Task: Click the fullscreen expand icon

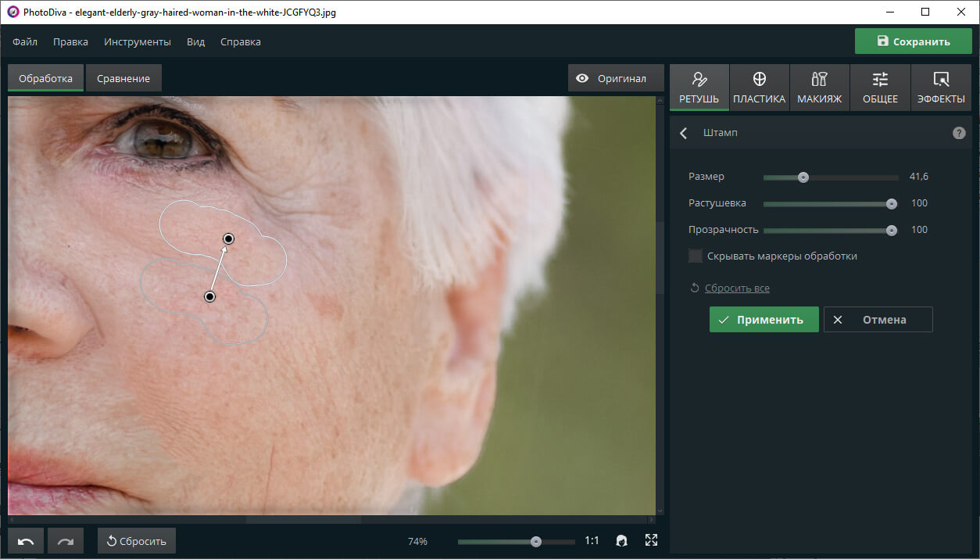Action: pyautogui.click(x=651, y=540)
